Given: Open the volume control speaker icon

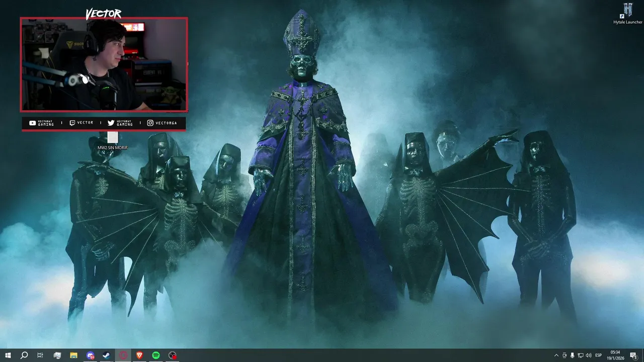Looking at the screenshot, I should (589, 355).
